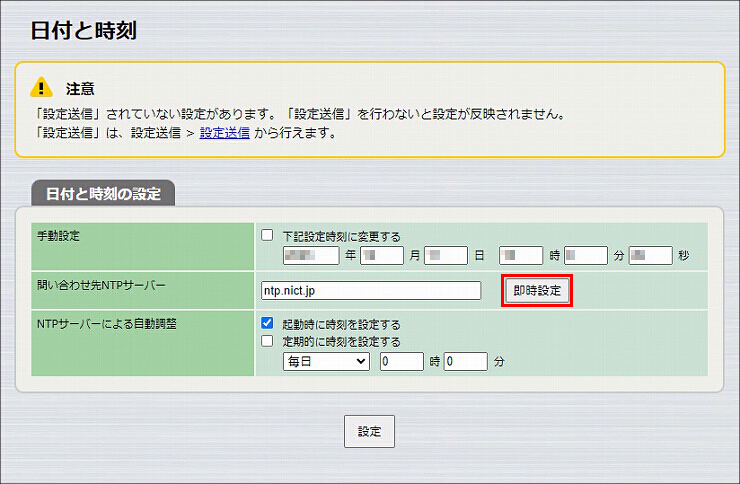
Task: Click the 問い合わせ先NTPサーバー label
Action: pyautogui.click(x=101, y=285)
